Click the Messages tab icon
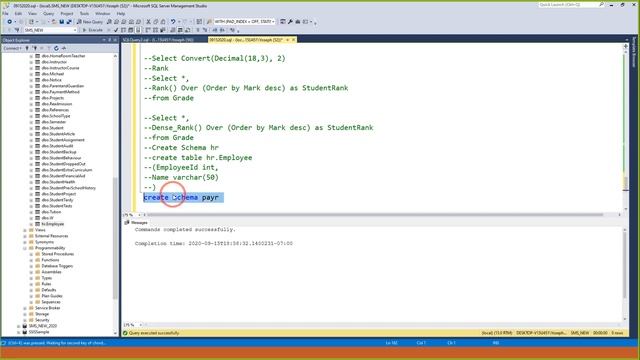The height and width of the screenshot is (360, 640). (x=127, y=222)
